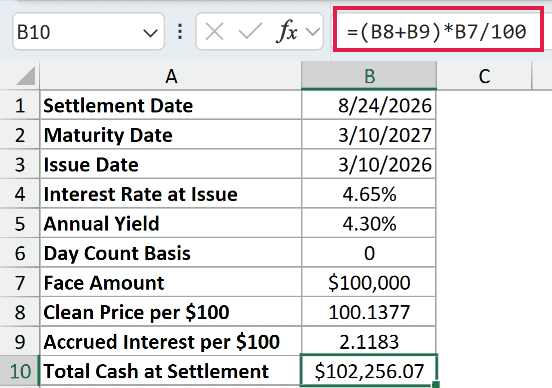552x388 pixels.
Task: Select row 5 header
Action: coord(20,224)
